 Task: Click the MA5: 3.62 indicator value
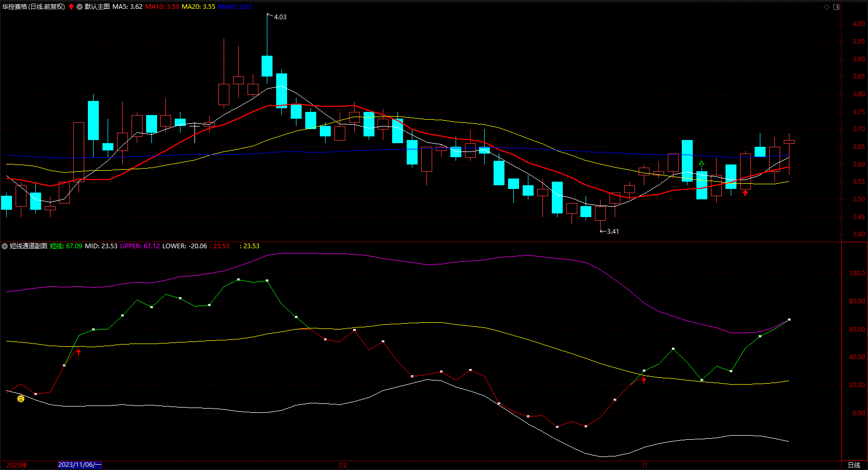[127, 7]
